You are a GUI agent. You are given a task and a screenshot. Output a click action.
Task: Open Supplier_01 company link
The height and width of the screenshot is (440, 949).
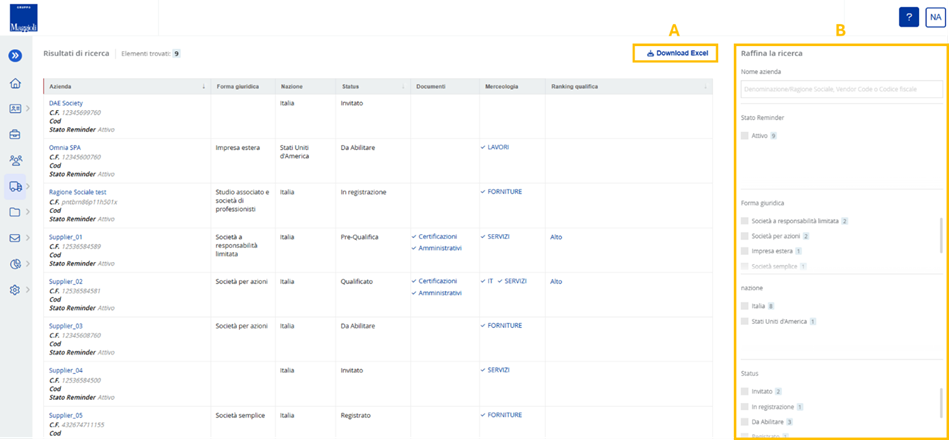(x=65, y=237)
